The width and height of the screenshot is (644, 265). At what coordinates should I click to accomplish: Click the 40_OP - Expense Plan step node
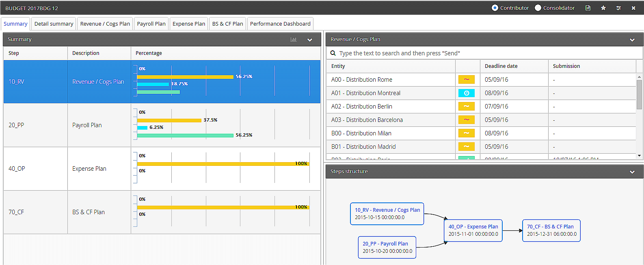click(x=473, y=230)
